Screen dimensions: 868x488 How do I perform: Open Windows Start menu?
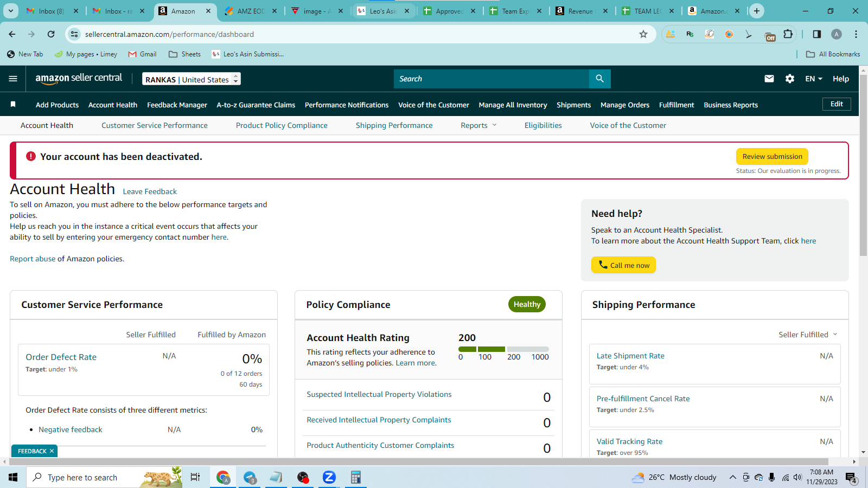[13, 477]
